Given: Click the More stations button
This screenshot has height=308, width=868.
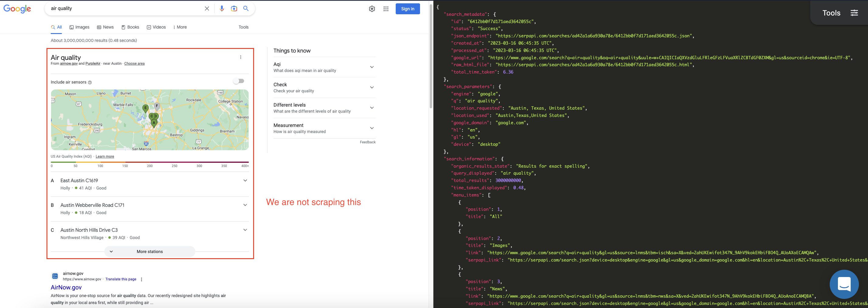Looking at the screenshot, I should (150, 252).
